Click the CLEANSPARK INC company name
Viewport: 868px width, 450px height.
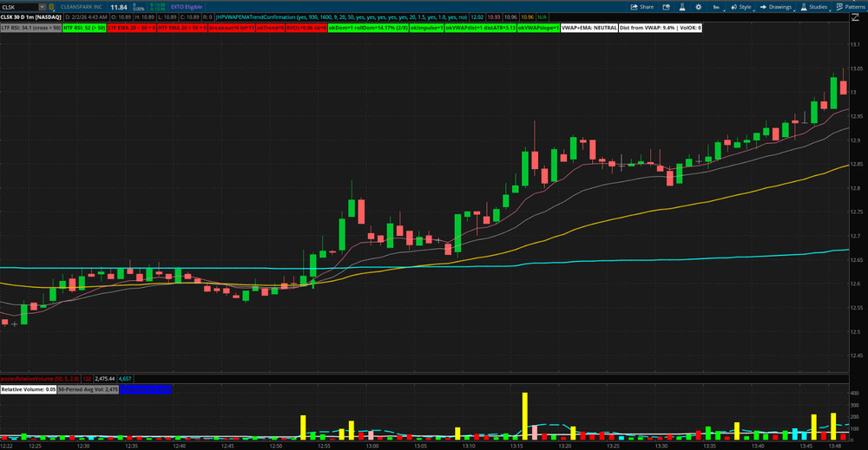[82, 7]
